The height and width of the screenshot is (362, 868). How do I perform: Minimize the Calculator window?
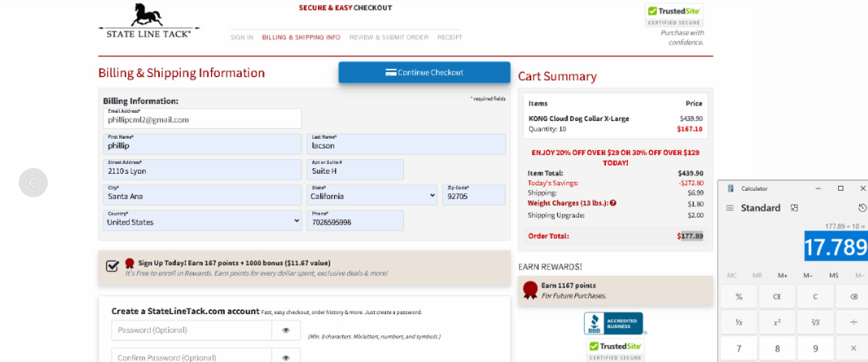(819, 189)
